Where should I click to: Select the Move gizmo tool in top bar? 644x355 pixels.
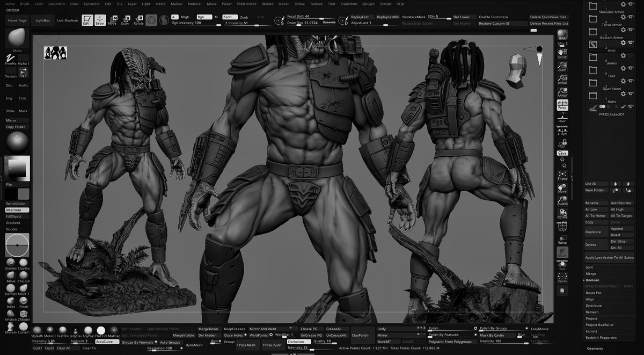[112, 20]
